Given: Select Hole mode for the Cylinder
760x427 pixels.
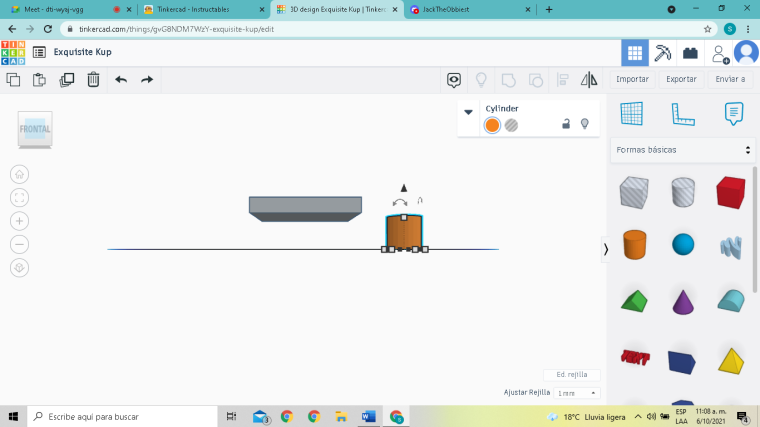Looking at the screenshot, I should [x=511, y=125].
